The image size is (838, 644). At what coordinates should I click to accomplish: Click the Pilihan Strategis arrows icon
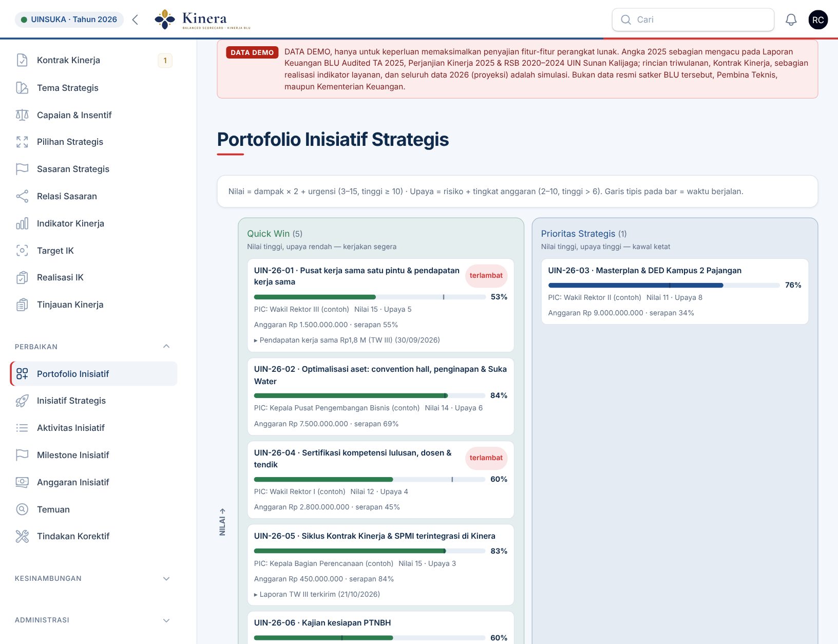22,142
